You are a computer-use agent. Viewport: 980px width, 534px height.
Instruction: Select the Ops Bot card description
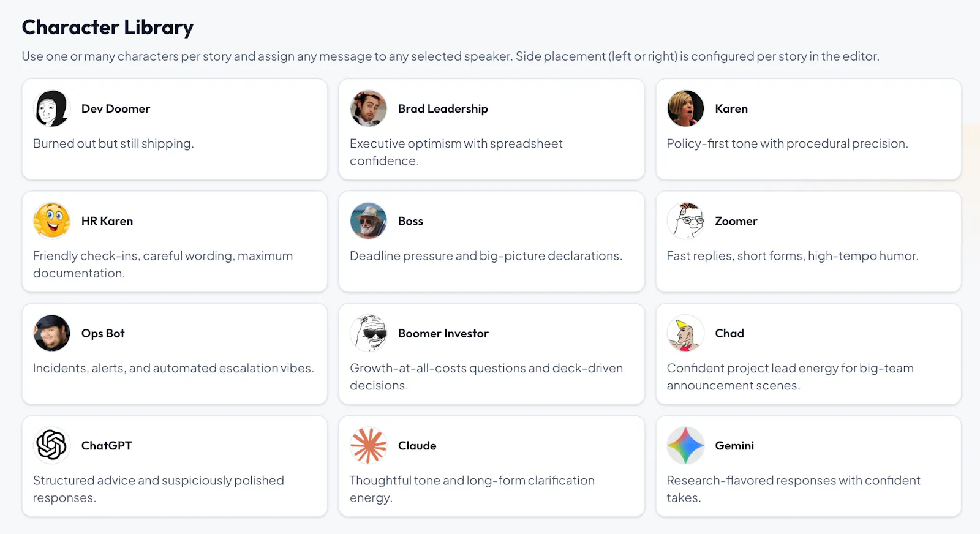[173, 368]
